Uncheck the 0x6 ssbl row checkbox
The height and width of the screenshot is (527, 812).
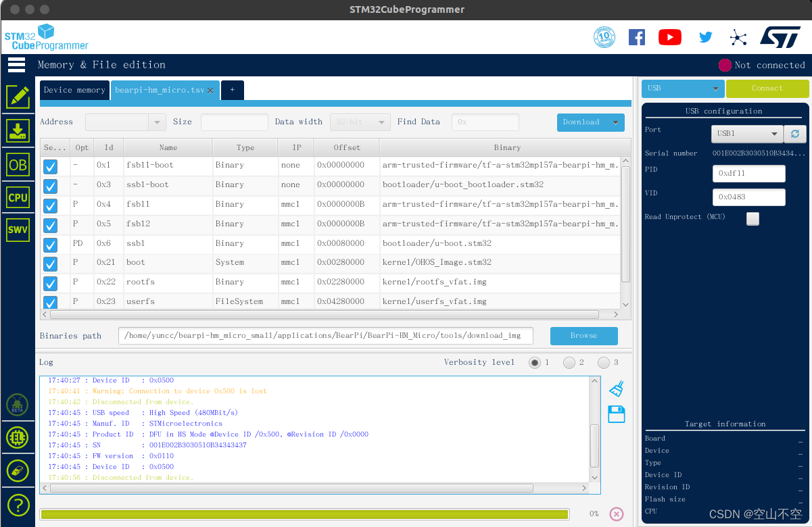tap(51, 245)
